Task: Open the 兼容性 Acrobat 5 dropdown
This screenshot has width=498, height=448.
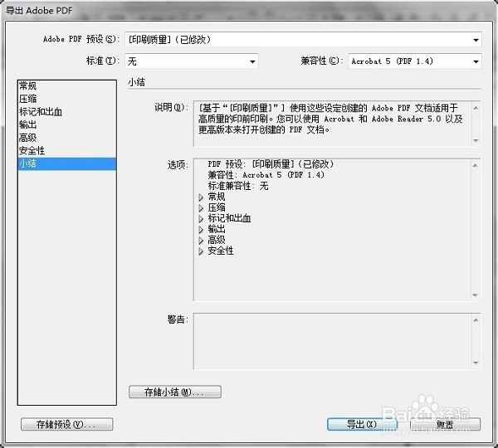Action: [414, 61]
